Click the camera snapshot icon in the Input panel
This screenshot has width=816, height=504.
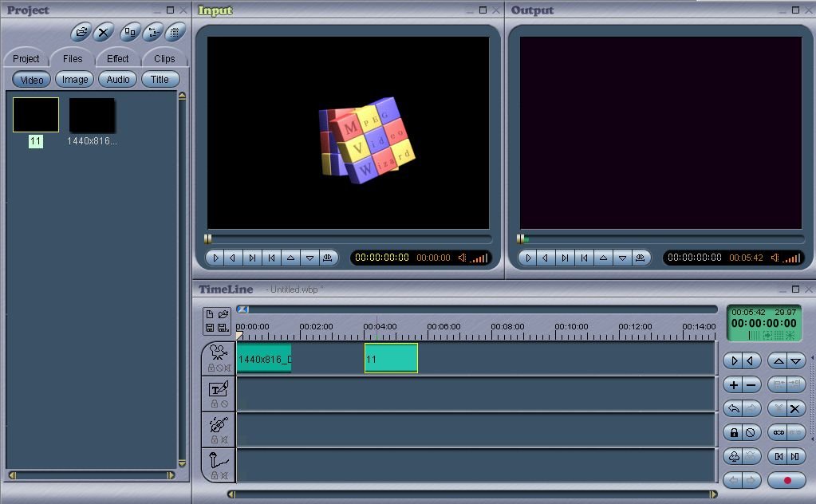coord(328,258)
